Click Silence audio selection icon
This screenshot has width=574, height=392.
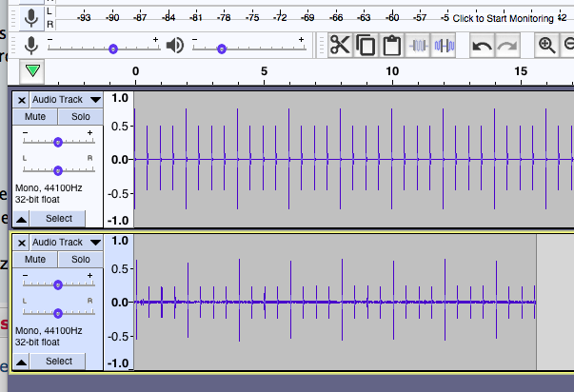tap(444, 46)
